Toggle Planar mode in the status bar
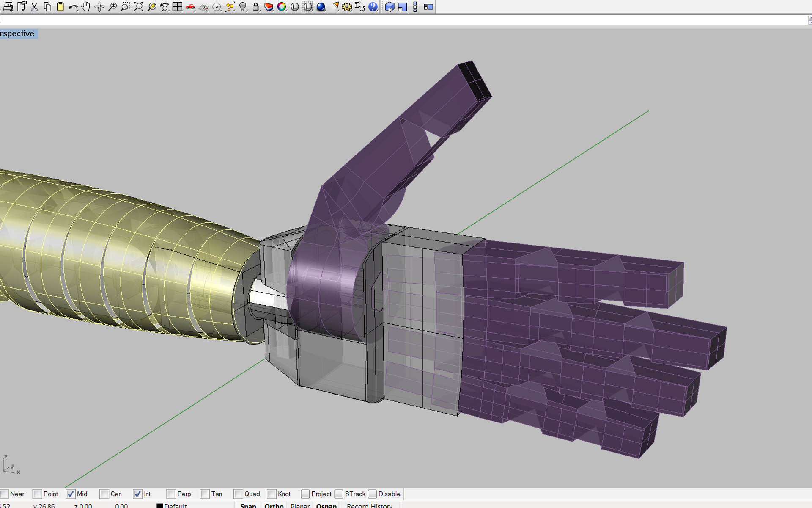This screenshot has width=812, height=508. coord(300,505)
